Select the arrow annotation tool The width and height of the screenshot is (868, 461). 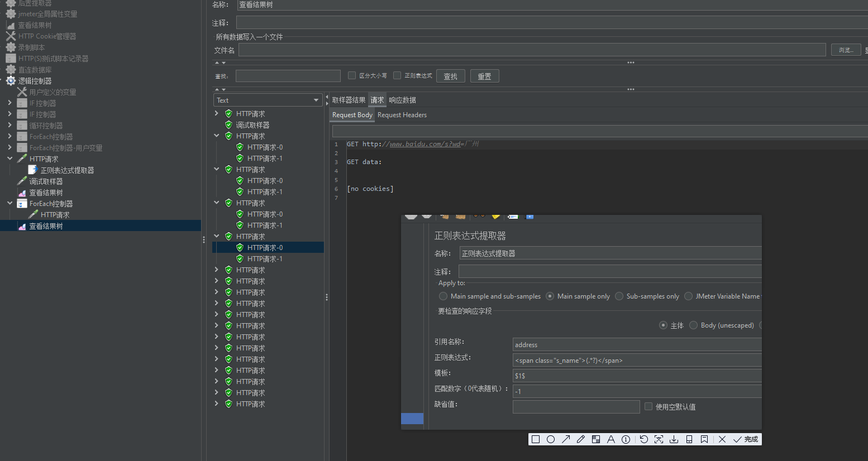pyautogui.click(x=566, y=439)
